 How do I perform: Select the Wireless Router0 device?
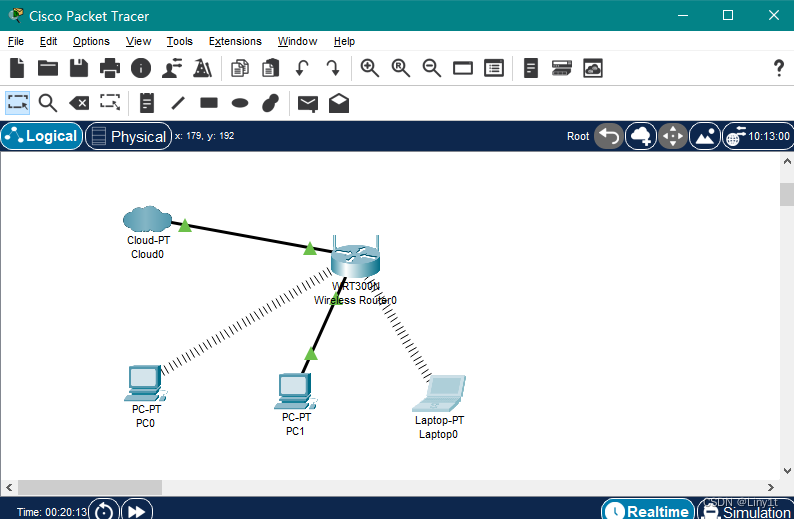click(x=355, y=259)
